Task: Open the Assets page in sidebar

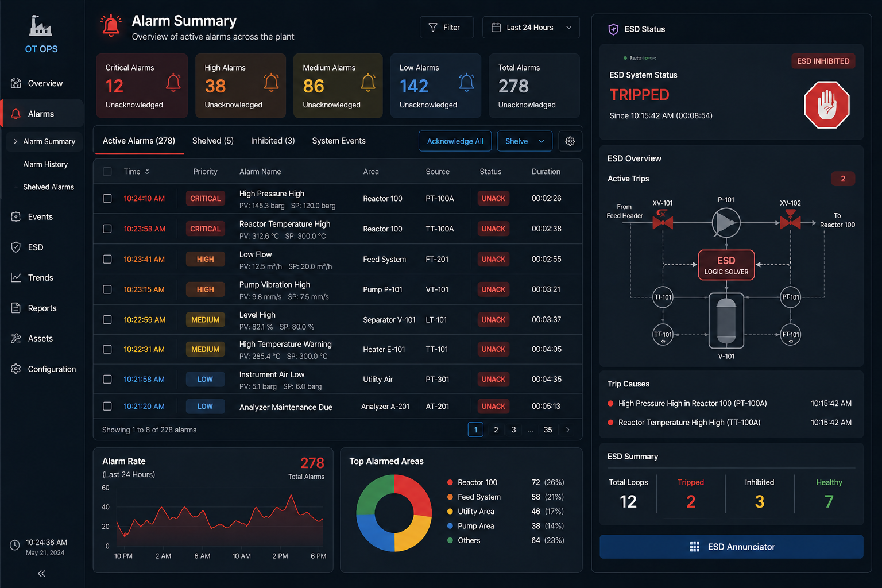Action: (40, 339)
